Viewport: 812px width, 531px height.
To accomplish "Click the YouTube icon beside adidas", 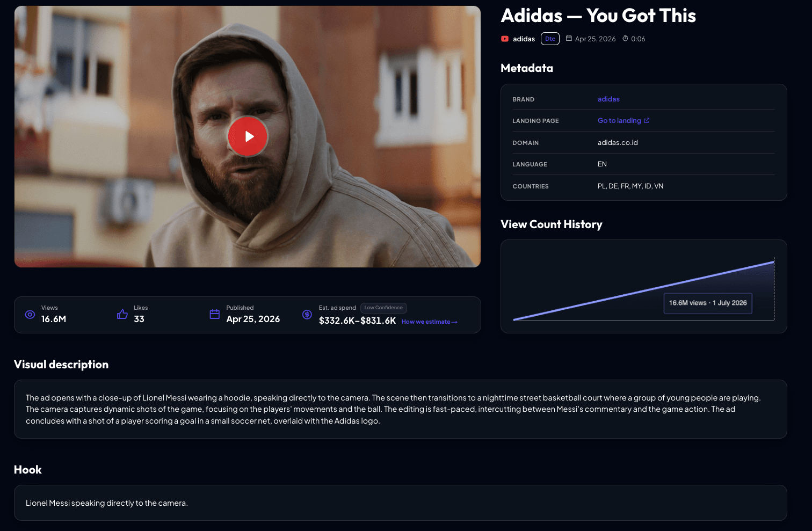I will tap(505, 39).
